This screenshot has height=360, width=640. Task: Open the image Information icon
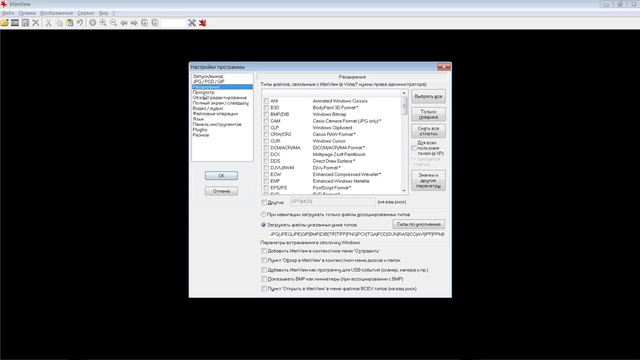(x=93, y=23)
